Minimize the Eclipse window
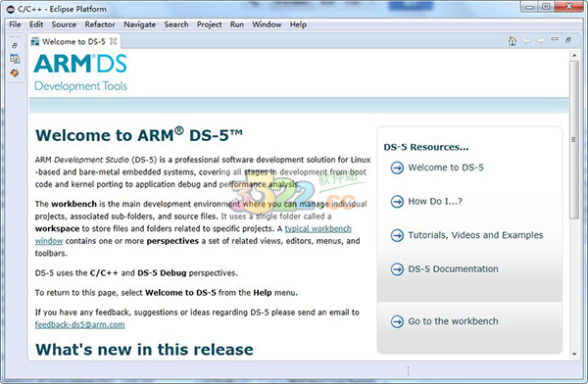This screenshot has width=588, height=384. [529, 7]
